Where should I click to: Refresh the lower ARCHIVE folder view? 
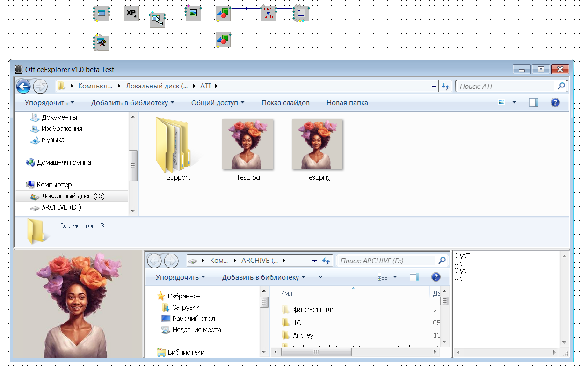tap(327, 261)
